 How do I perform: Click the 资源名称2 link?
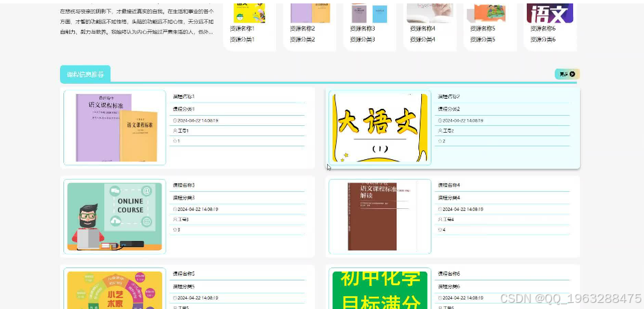[x=303, y=29]
